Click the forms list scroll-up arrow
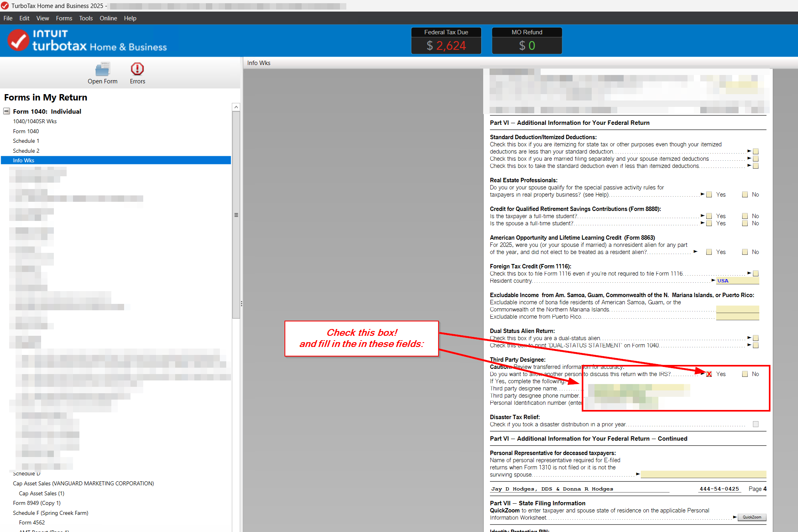Image resolution: width=798 pixels, height=532 pixels. coord(236,107)
